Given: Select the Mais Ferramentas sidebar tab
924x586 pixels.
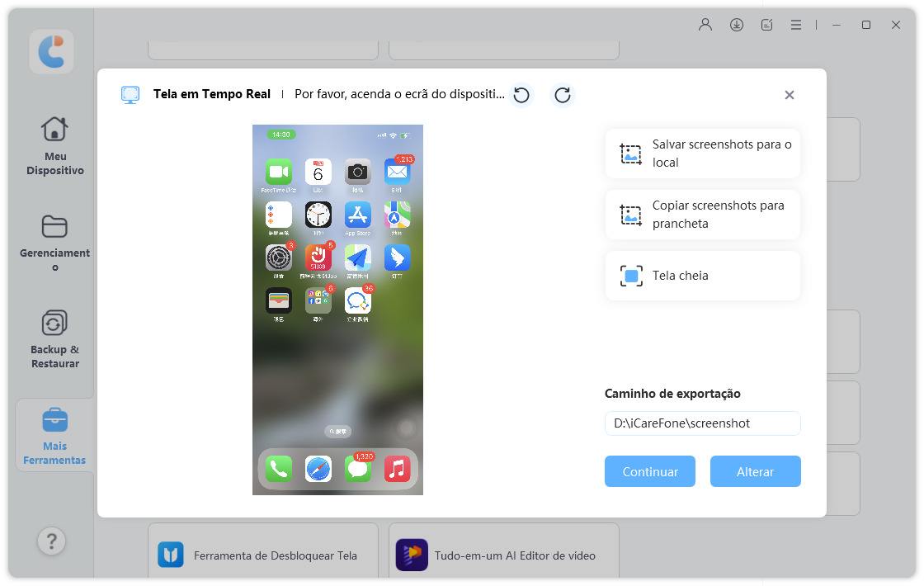Looking at the screenshot, I should tap(54, 436).
